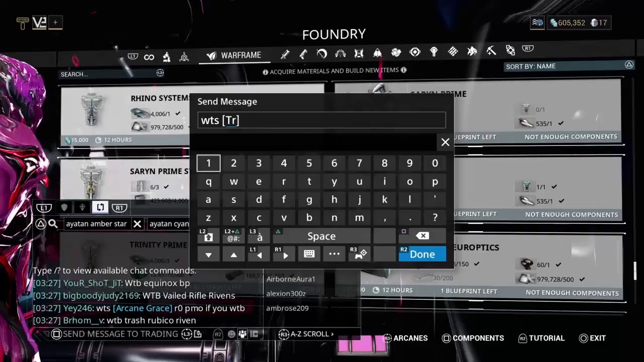This screenshot has width=644, height=362.
Task: Open the [Arcane Grace] chat link
Action: tap(142, 308)
